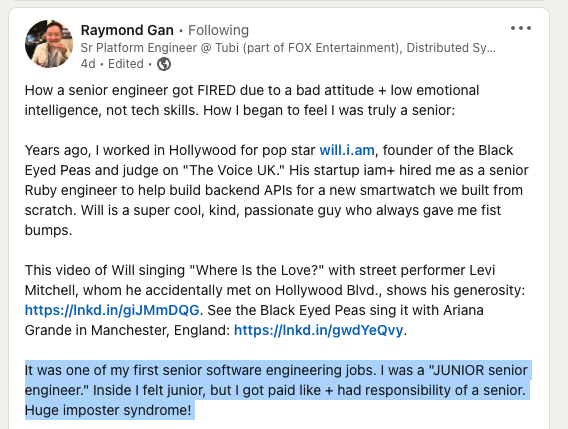
Task: Open the lnkd.in/gwdYeQvy Manchester link
Action: pyautogui.click(x=318, y=330)
